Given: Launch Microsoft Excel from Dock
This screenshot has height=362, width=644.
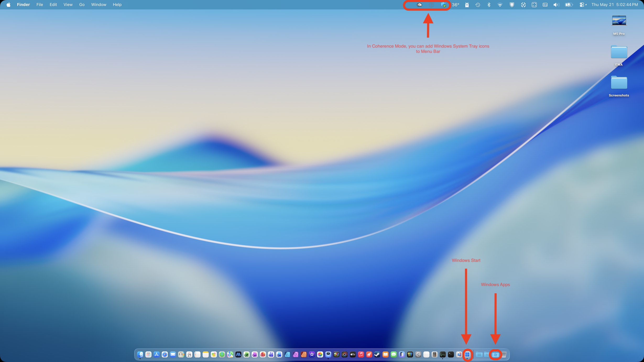Looking at the screenshot, I should (x=247, y=354).
